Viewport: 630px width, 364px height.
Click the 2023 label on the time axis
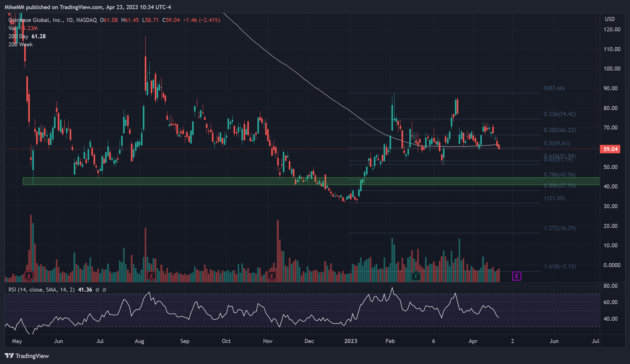tap(351, 341)
